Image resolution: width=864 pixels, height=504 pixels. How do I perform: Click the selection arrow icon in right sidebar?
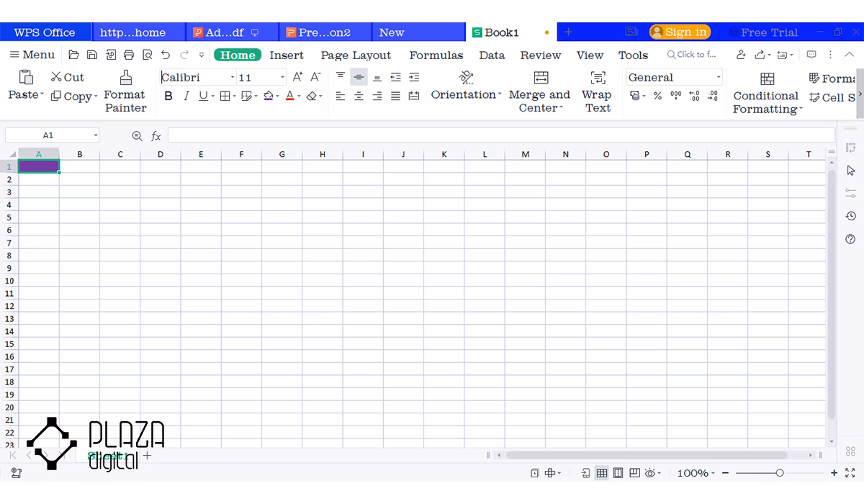(x=850, y=171)
